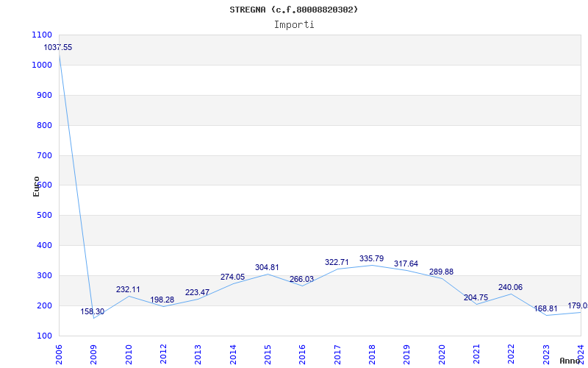Select the 2023 year label on x-axis

pyautogui.click(x=546, y=355)
